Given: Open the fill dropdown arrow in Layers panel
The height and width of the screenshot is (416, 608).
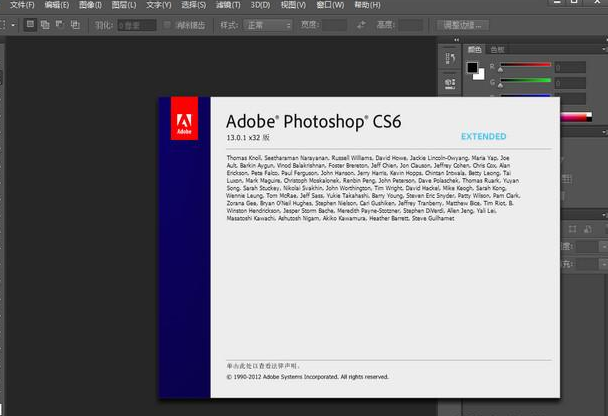Looking at the screenshot, I should click(x=604, y=264).
